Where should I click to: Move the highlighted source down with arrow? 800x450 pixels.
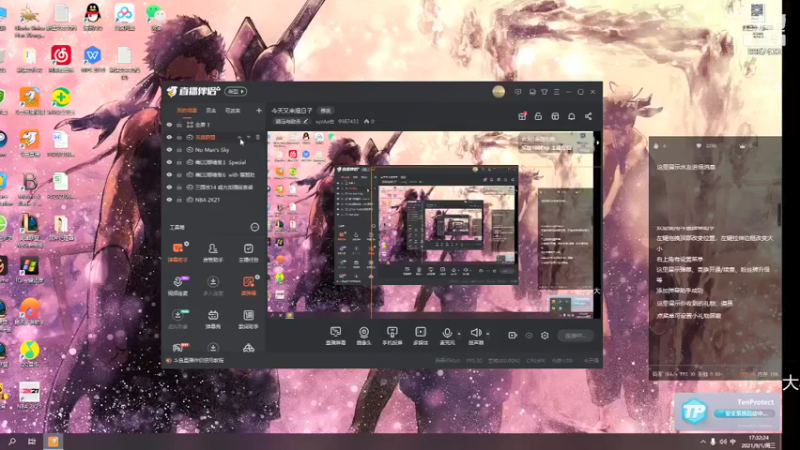point(248,137)
